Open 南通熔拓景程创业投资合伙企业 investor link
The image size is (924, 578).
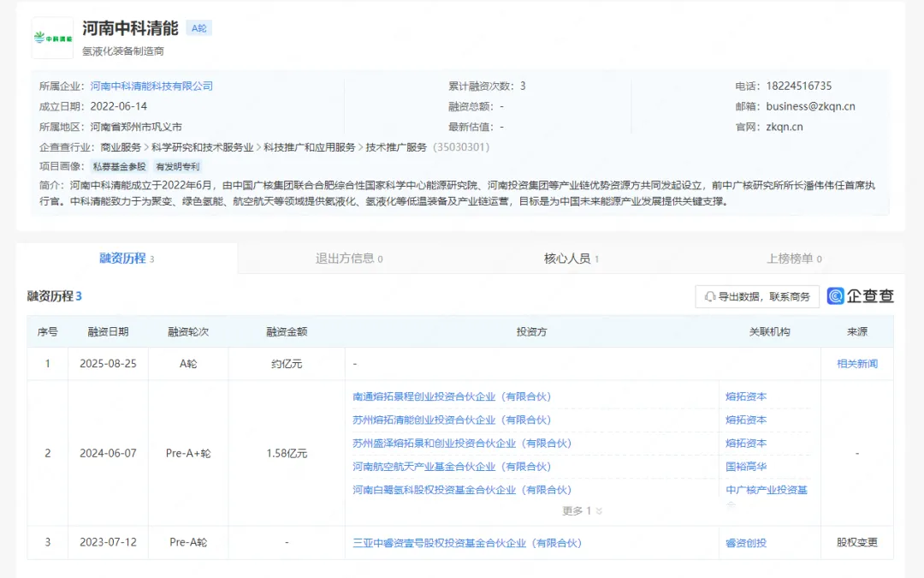tap(452, 397)
